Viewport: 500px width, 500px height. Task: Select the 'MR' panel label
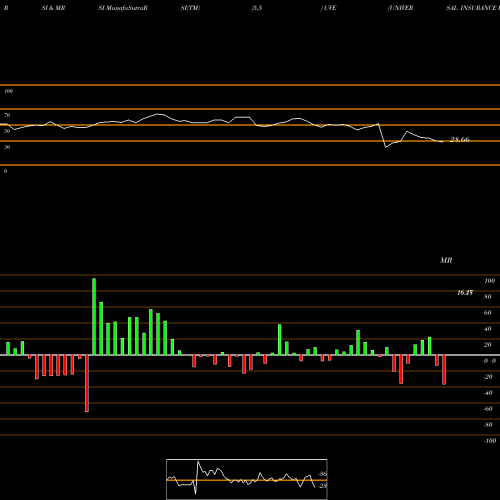click(446, 260)
